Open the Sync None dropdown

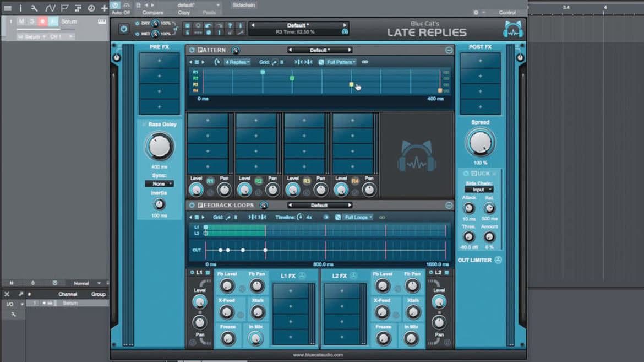pyautogui.click(x=160, y=184)
